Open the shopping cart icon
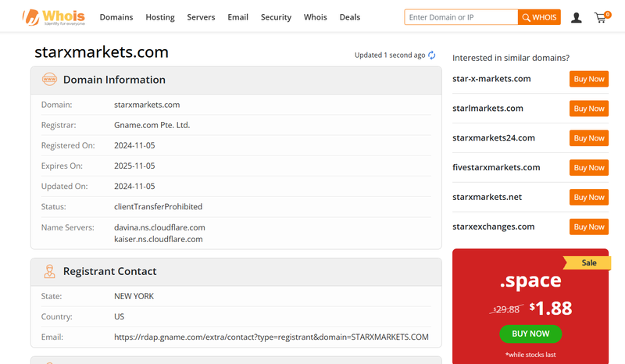625x364 pixels. click(602, 17)
